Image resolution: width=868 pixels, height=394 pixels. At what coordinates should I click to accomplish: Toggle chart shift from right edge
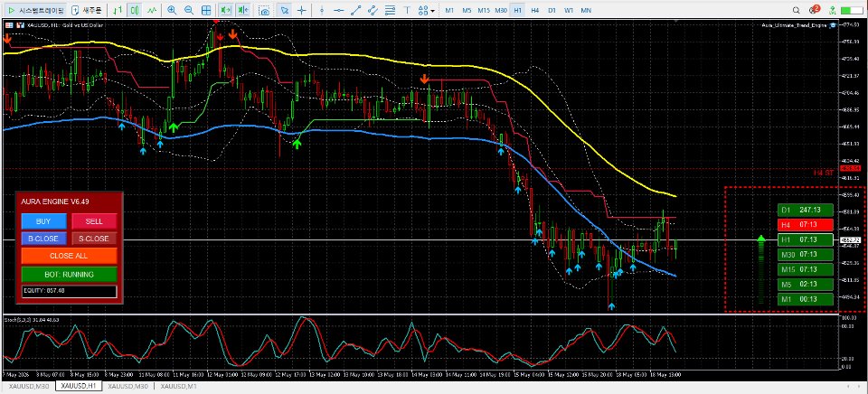242,10
